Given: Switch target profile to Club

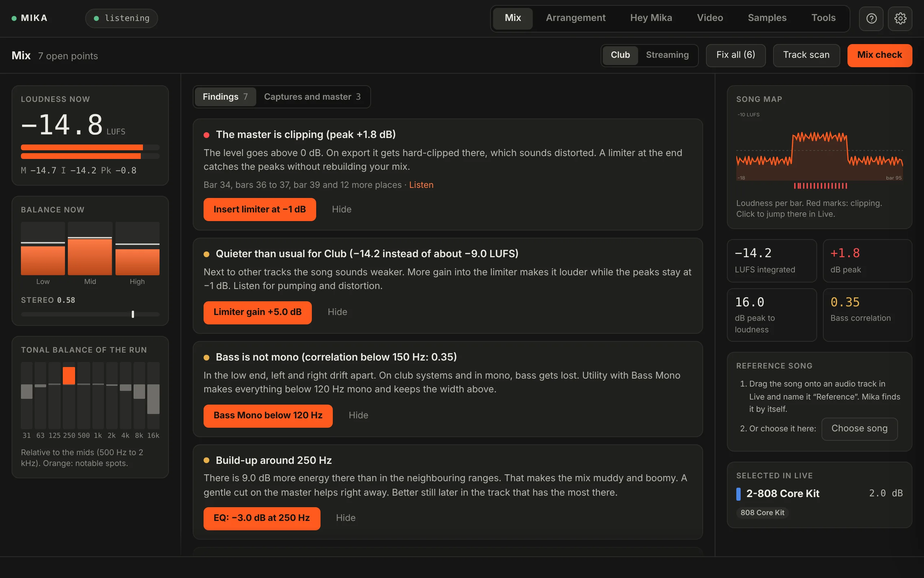Looking at the screenshot, I should 620,55.
